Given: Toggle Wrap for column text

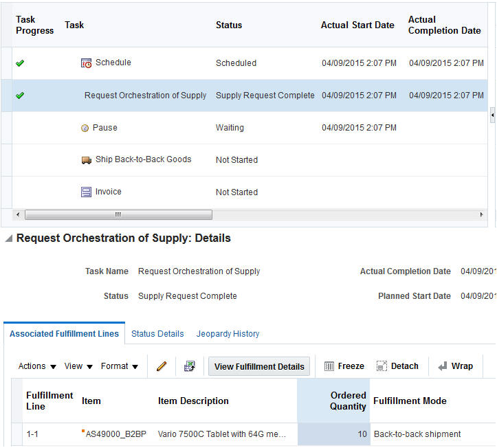Looking at the screenshot, I should point(455,366).
